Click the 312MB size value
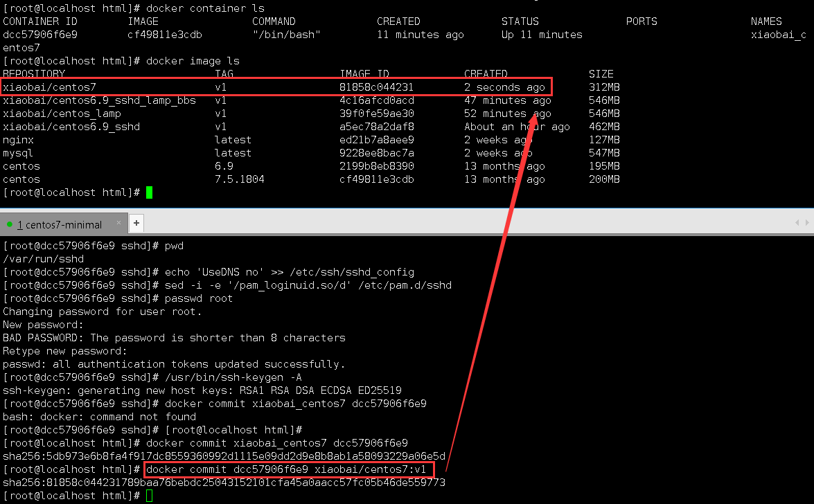The image size is (814, 504). pyautogui.click(x=604, y=87)
